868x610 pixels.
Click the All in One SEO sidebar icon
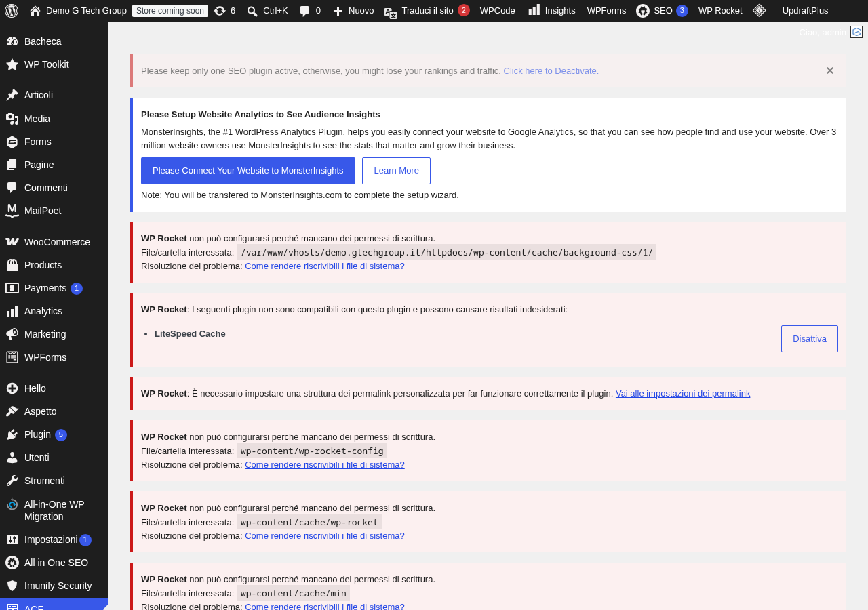12,563
